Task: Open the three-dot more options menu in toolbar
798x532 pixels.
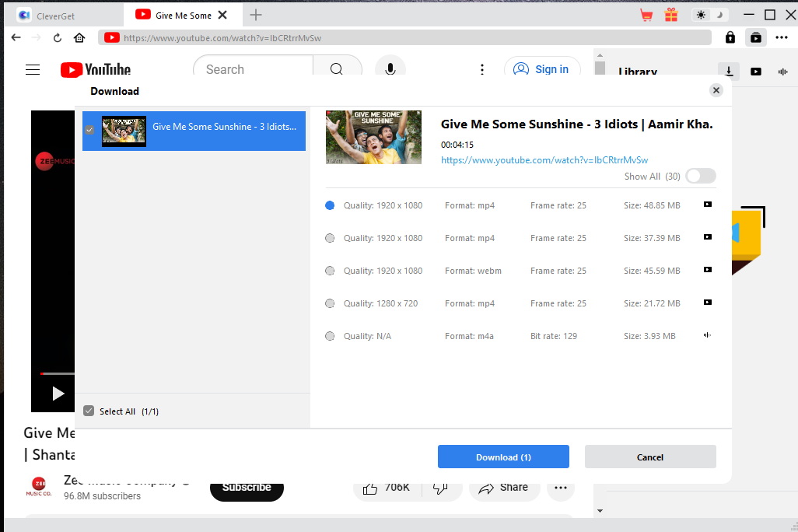Action: click(x=782, y=37)
